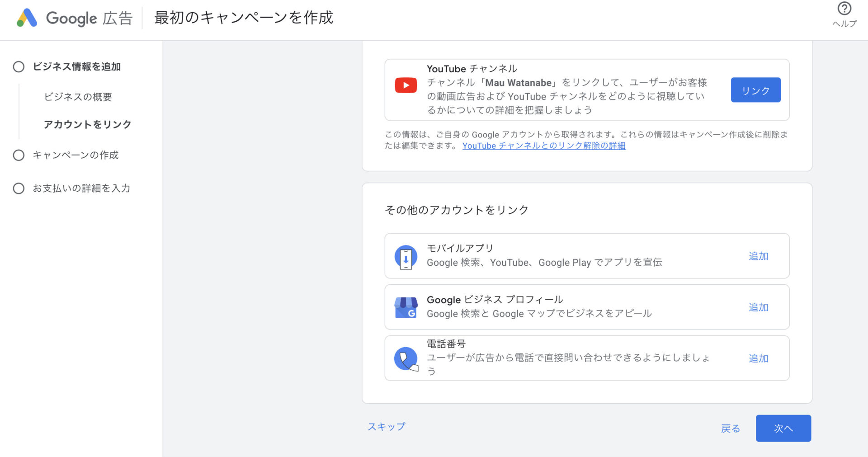Click the blue phone handset icon
This screenshot has height=457, width=868.
tap(406, 359)
